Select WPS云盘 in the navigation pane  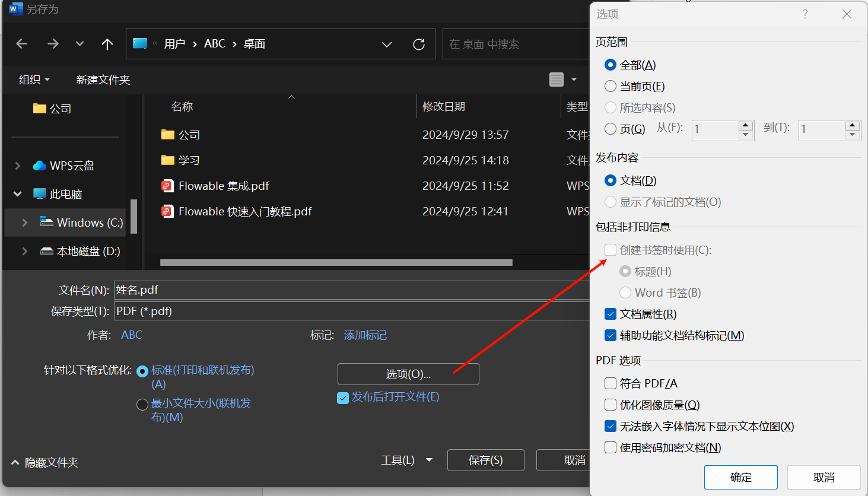click(72, 166)
